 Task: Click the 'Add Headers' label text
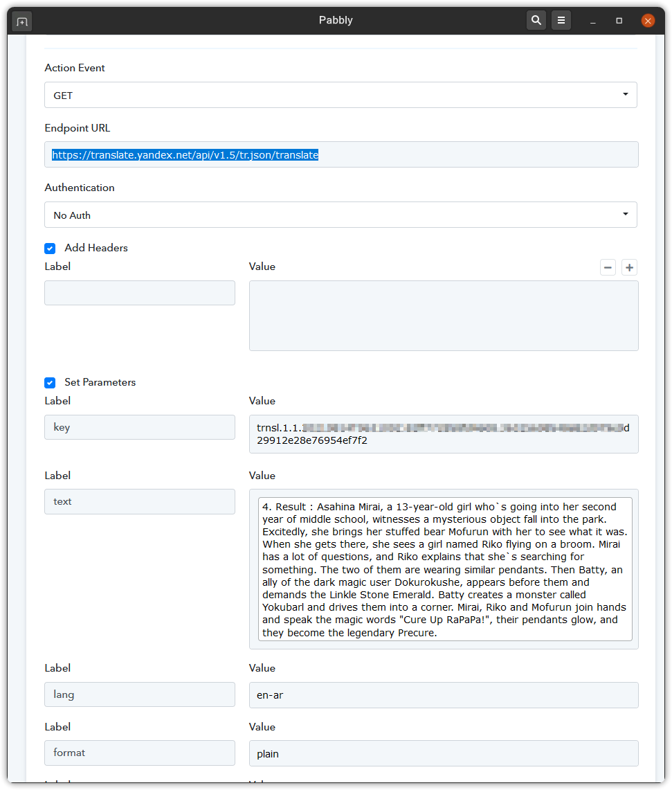(96, 248)
